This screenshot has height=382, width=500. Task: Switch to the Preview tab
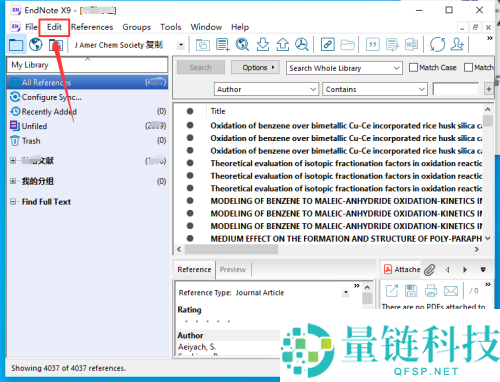point(233,269)
